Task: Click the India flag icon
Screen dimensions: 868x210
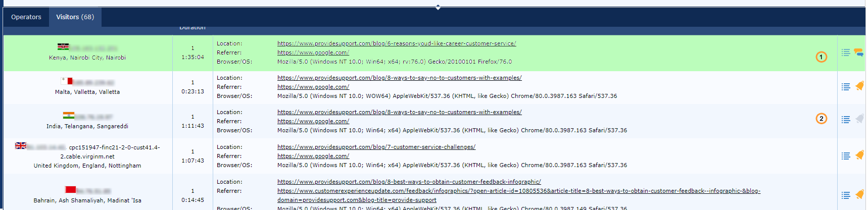Action: click(x=69, y=116)
